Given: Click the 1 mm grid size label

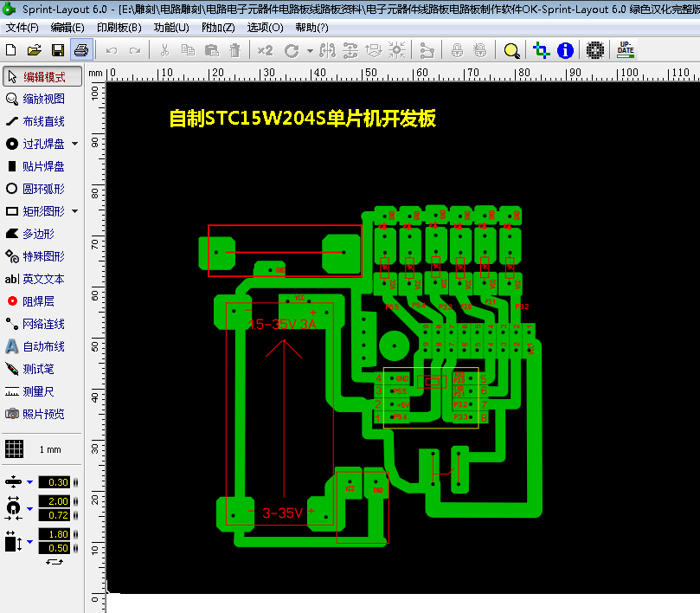Looking at the screenshot, I should 50,449.
